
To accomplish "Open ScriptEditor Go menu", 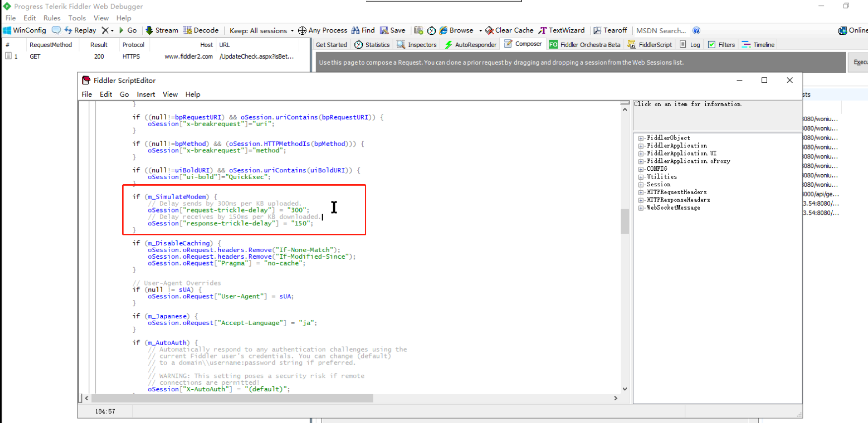I will pyautogui.click(x=124, y=94).
